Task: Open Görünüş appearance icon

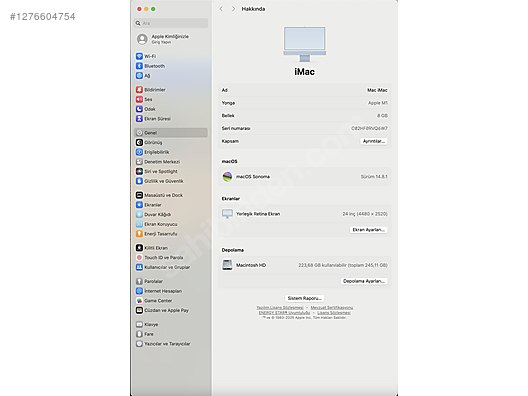Action: point(139,142)
